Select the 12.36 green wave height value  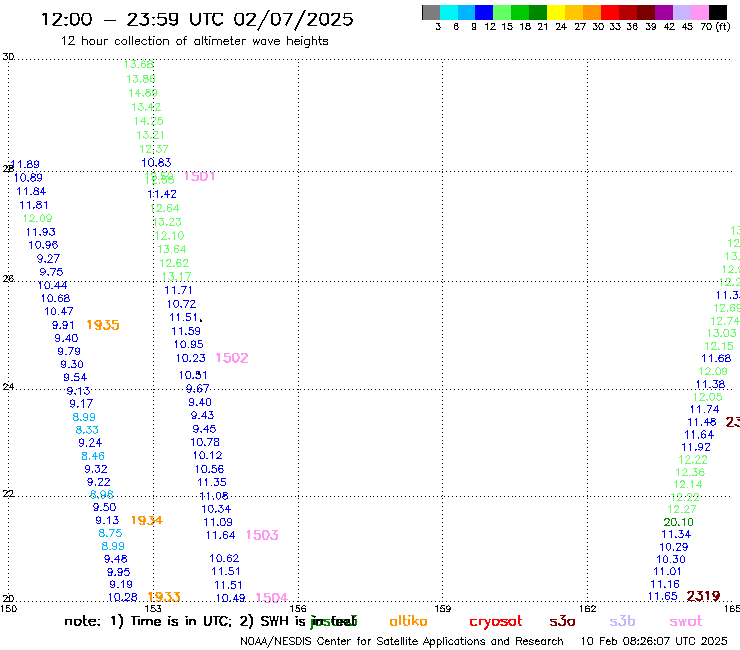pos(690,473)
